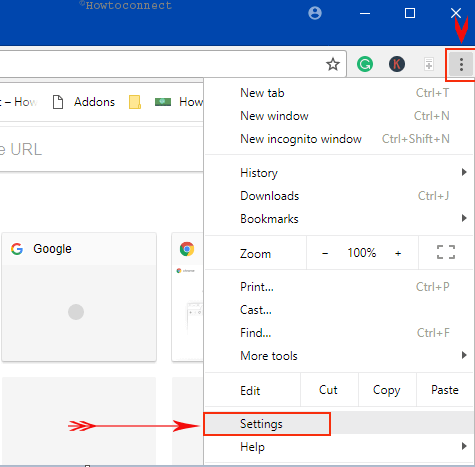Viewport: 475px width, 467px height.
Task: Expand the History submenu
Action: click(339, 173)
